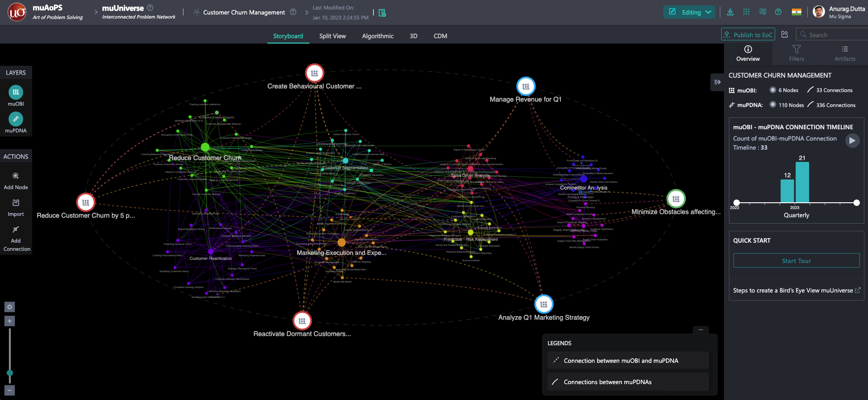Click muOBI 33 Connections count
Viewport: 868px width, 400px height.
point(829,90)
